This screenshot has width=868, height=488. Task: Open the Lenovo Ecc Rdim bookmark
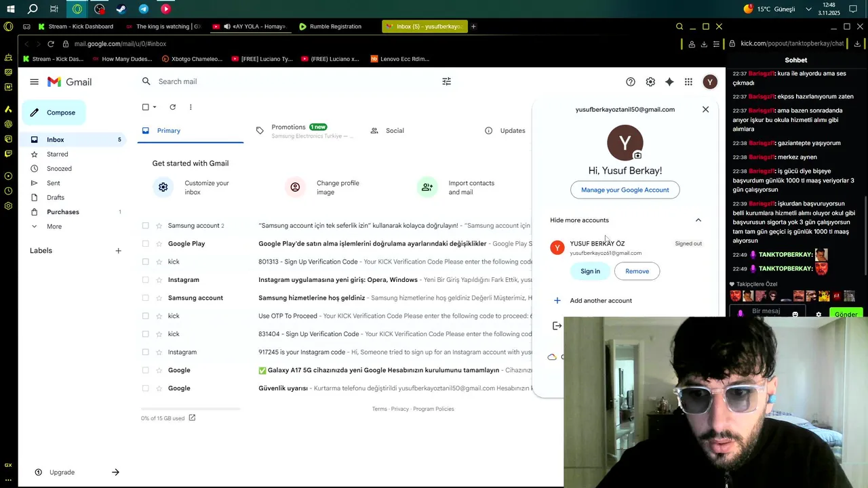[400, 59]
